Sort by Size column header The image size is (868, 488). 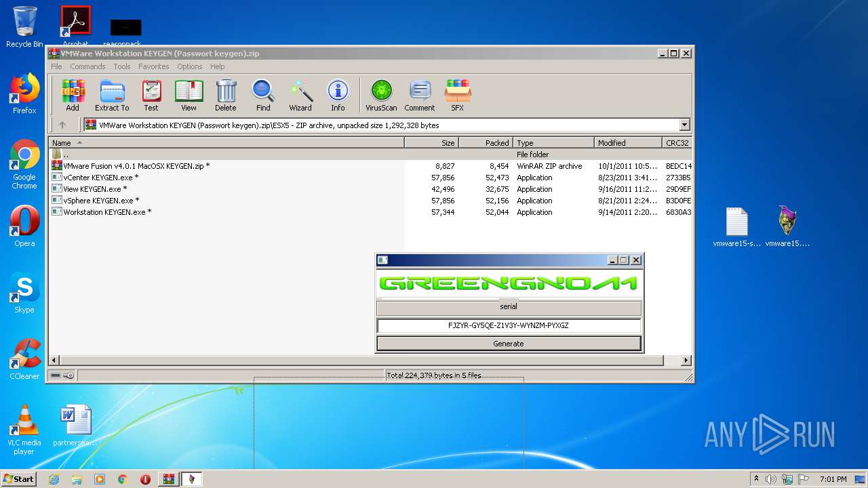click(431, 142)
